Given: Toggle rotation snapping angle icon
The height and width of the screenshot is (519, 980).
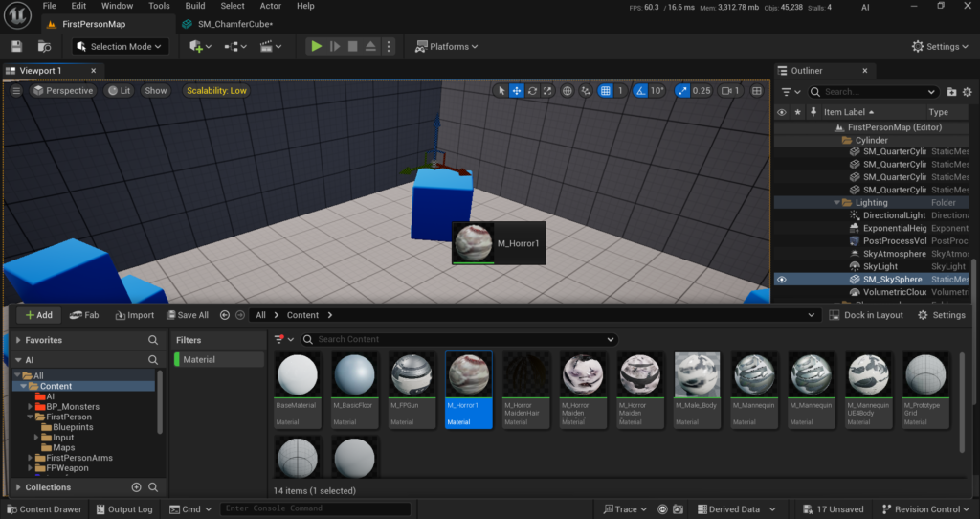Looking at the screenshot, I should [640, 91].
